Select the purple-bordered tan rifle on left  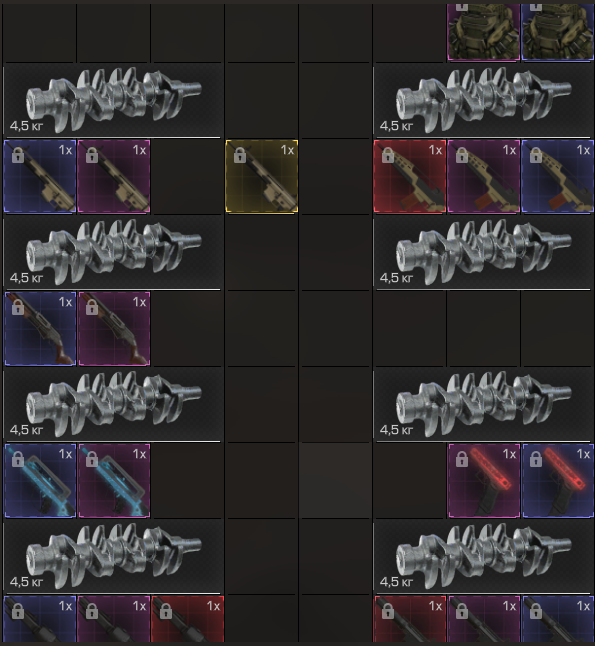click(114, 176)
